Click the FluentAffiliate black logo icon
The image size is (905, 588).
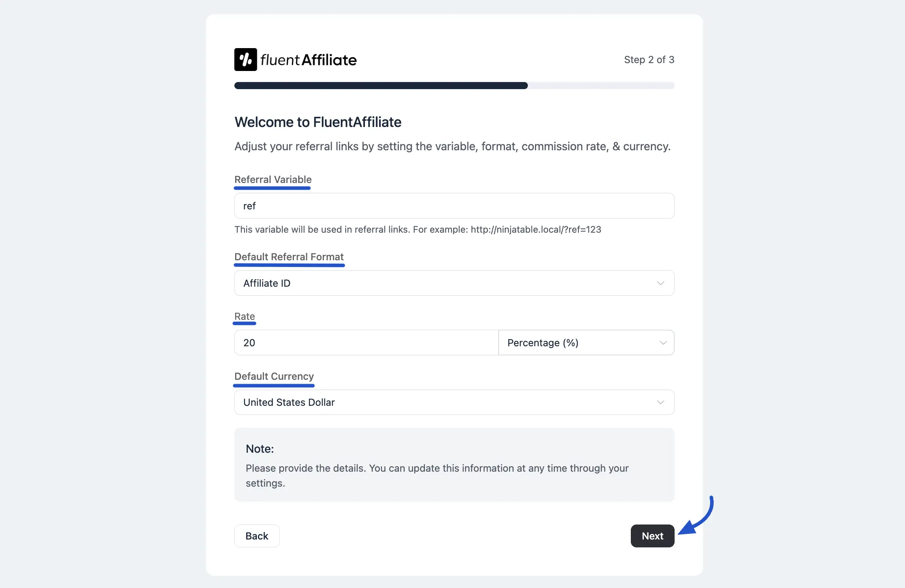[x=245, y=60]
